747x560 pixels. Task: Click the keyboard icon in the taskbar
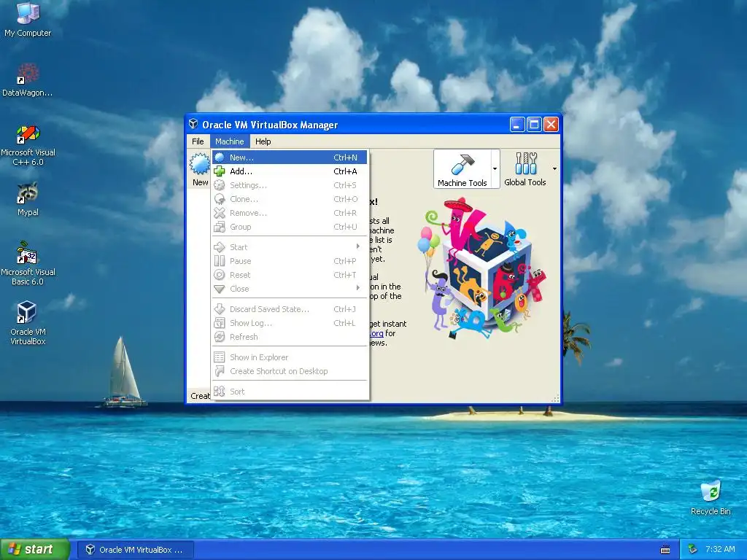665,550
